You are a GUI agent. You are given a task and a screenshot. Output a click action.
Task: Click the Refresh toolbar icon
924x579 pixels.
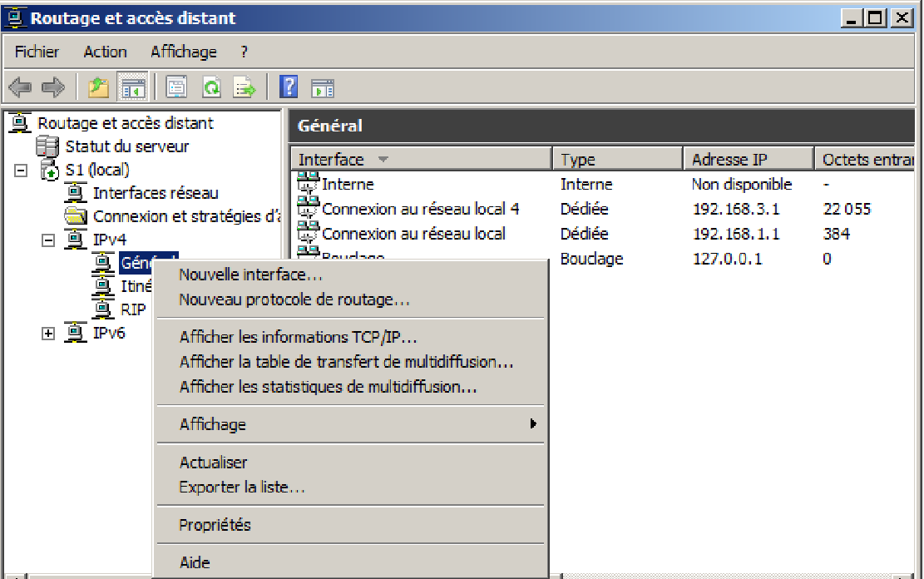(212, 87)
